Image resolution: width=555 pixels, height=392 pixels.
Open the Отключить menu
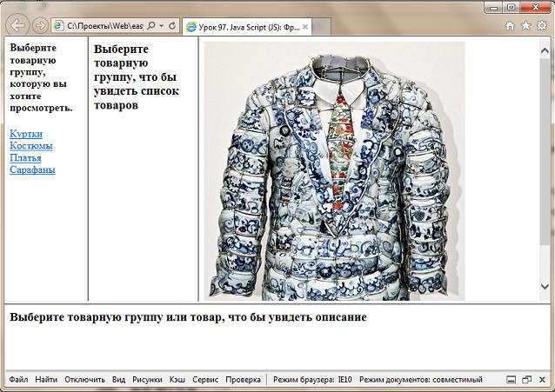click(84, 380)
